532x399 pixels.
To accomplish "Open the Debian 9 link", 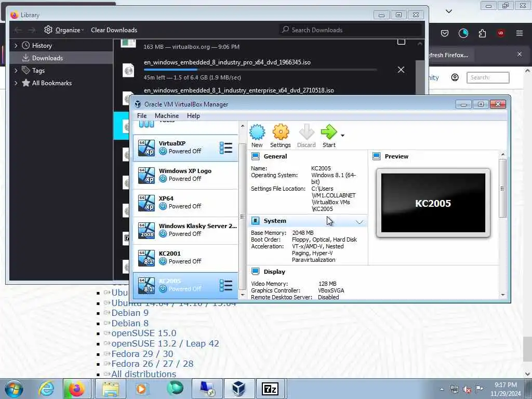I will (130, 313).
